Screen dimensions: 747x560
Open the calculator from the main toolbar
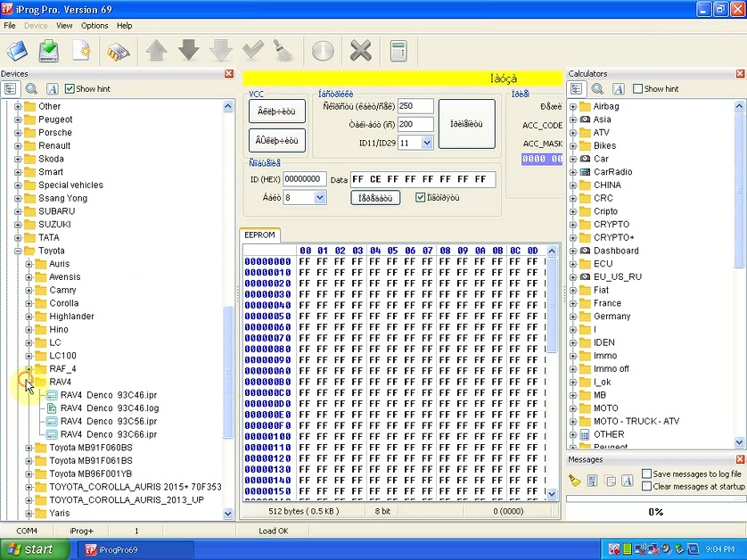tap(398, 51)
